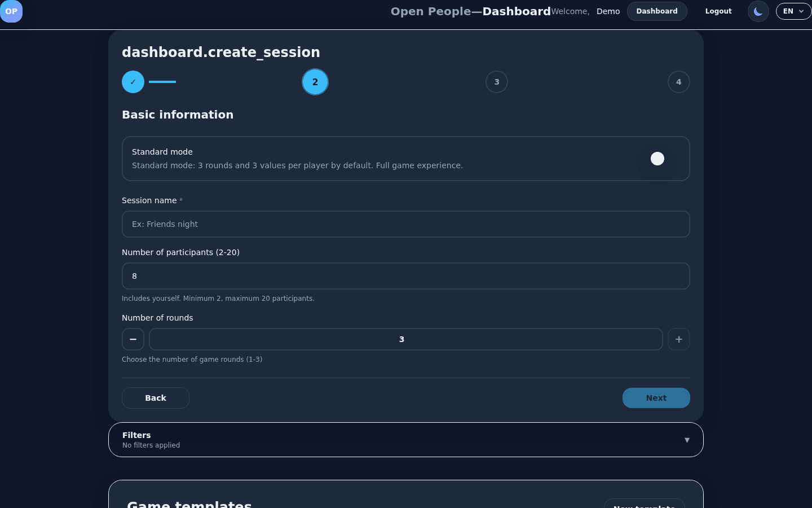Jump to step 3 of session creation
This screenshot has width=812, height=508.
click(x=497, y=82)
